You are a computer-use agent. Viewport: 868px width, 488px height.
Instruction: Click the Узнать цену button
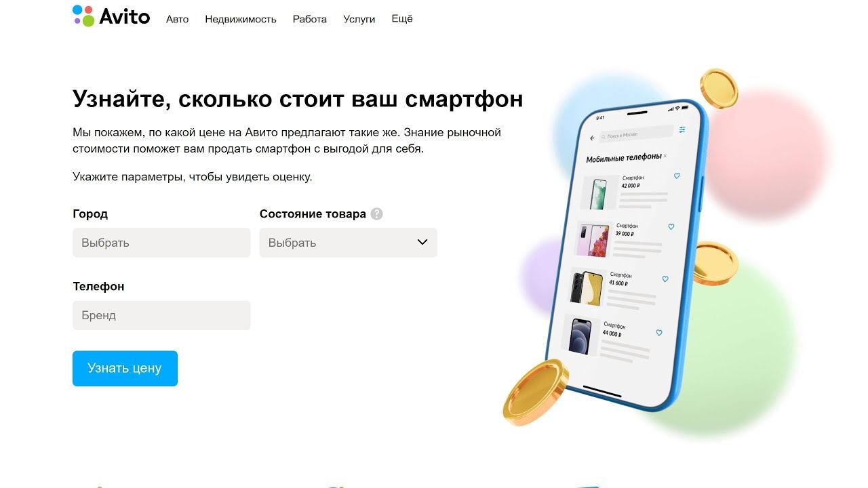tap(125, 368)
